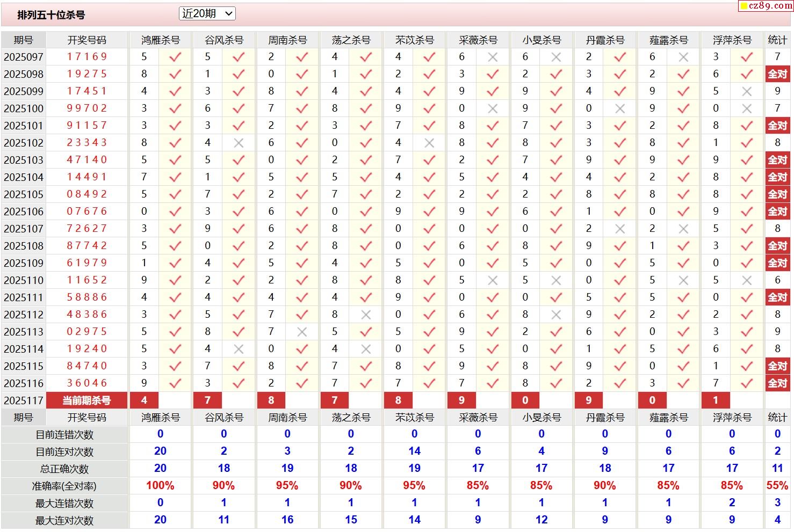Click the 全对 badge in row 2025098

click(777, 74)
